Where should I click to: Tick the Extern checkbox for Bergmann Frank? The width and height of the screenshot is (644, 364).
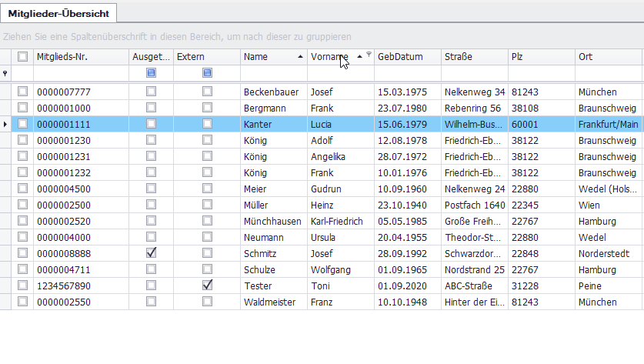207,108
